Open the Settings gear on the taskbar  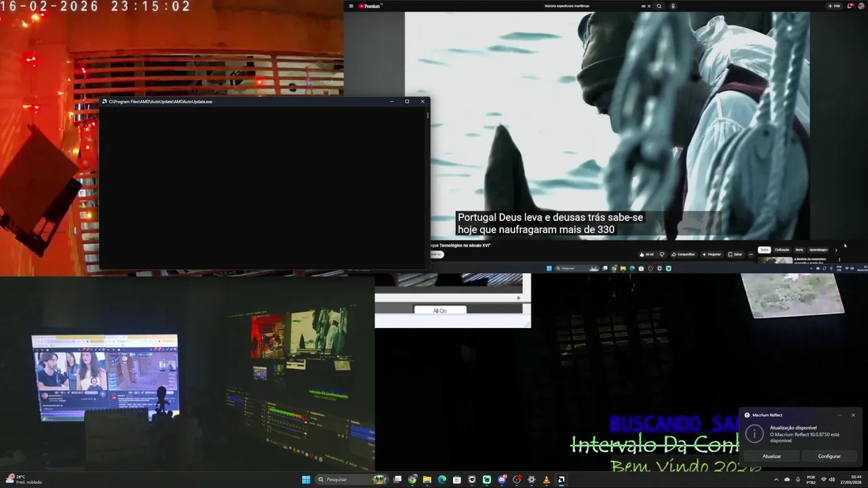pos(532,480)
